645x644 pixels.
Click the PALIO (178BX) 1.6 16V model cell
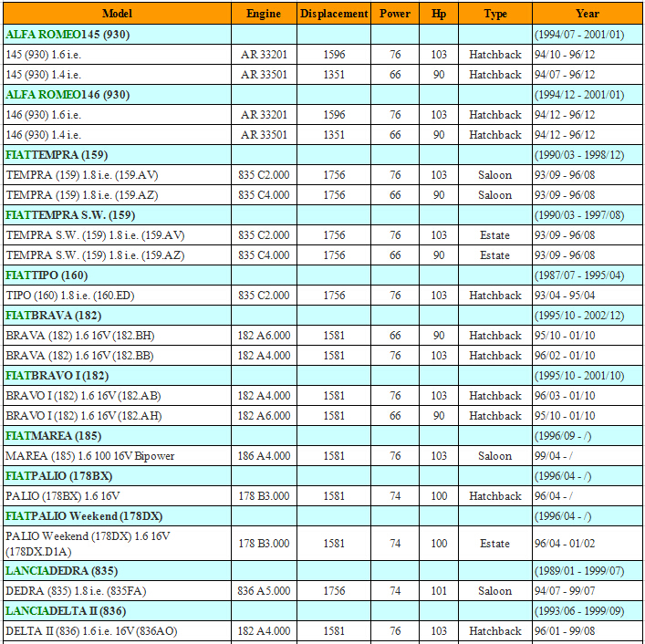click(117, 496)
